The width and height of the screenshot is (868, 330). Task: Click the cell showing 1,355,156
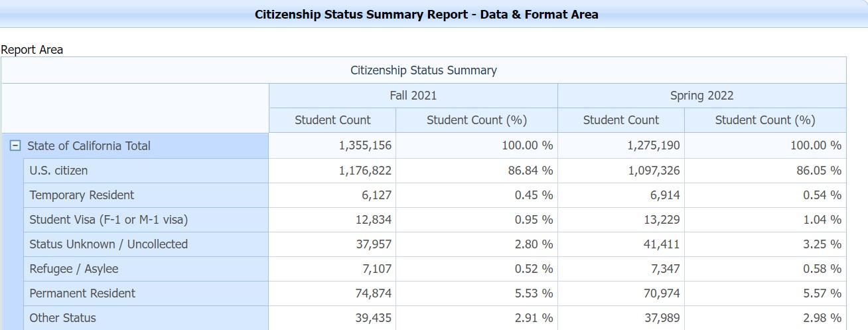click(332, 146)
